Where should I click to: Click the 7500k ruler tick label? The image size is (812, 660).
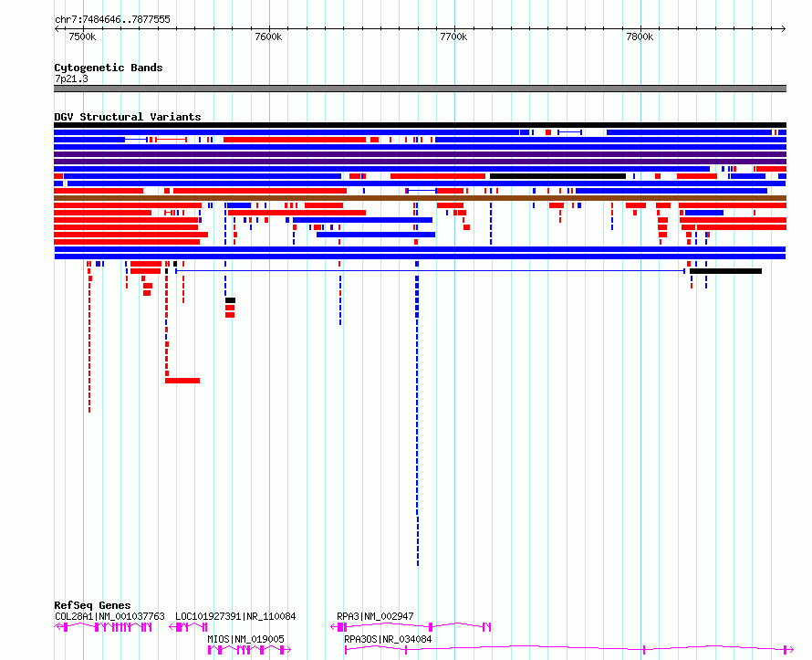point(82,37)
